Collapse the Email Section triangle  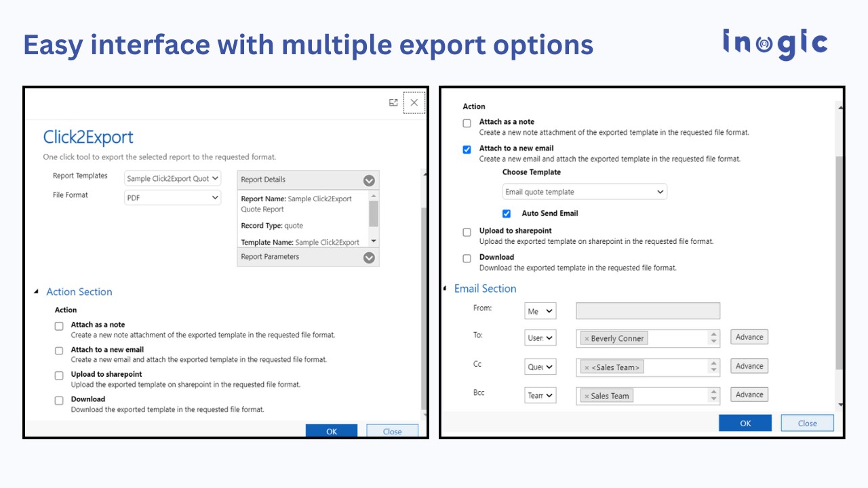[445, 289]
